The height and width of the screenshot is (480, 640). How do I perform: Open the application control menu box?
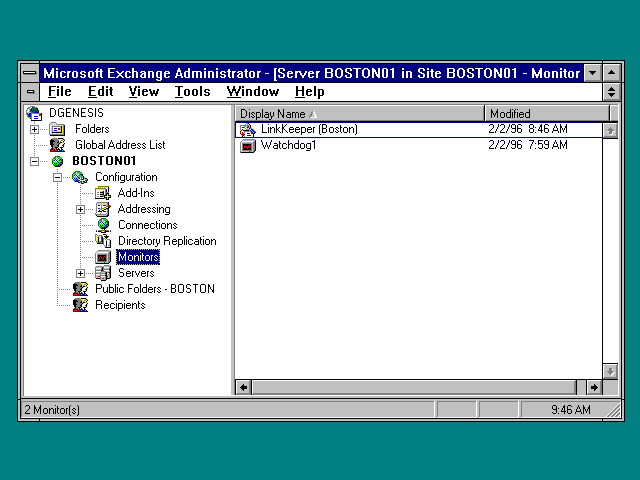pyautogui.click(x=30, y=73)
